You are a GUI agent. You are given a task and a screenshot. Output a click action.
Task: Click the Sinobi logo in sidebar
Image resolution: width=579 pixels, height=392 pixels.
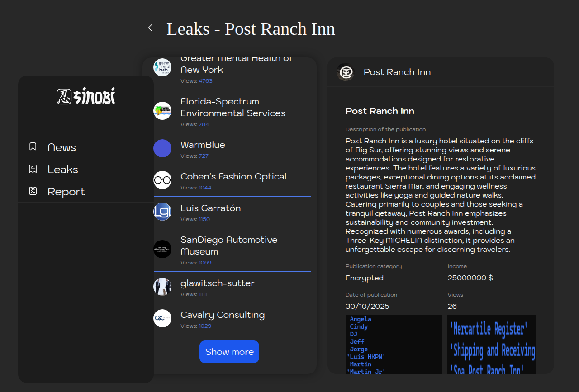tap(86, 96)
